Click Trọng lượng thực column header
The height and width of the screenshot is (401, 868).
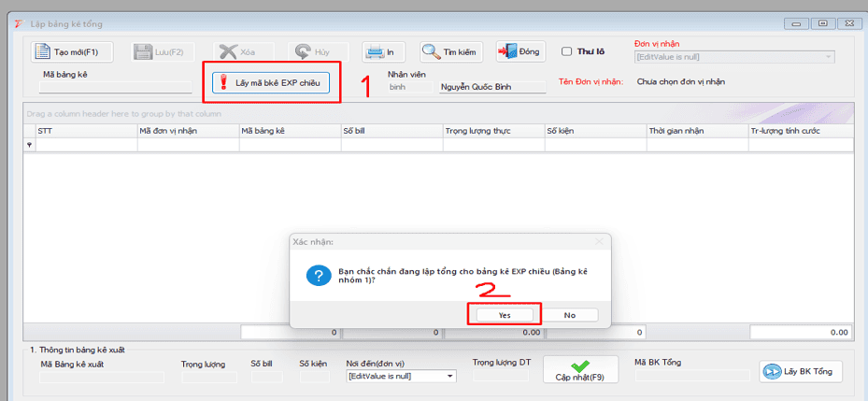click(x=492, y=132)
